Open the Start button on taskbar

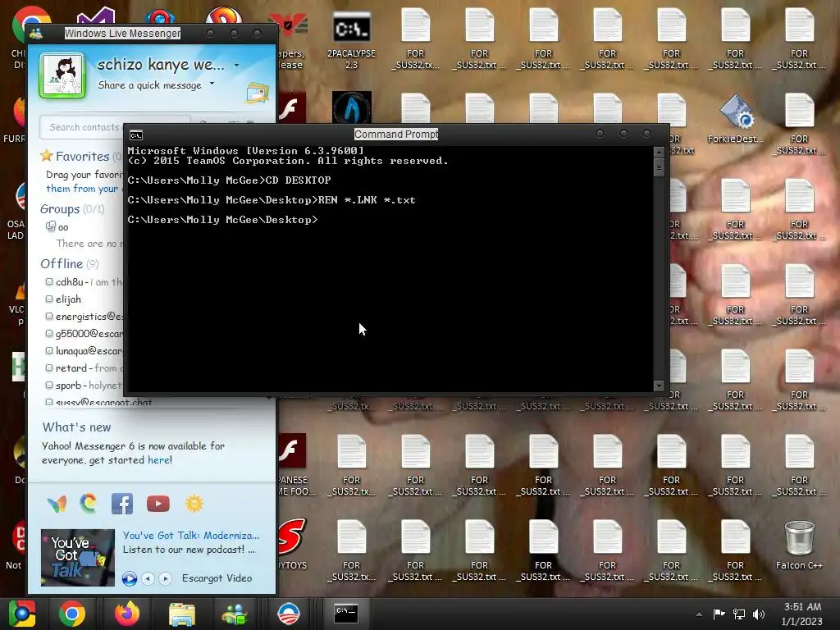tap(22, 614)
